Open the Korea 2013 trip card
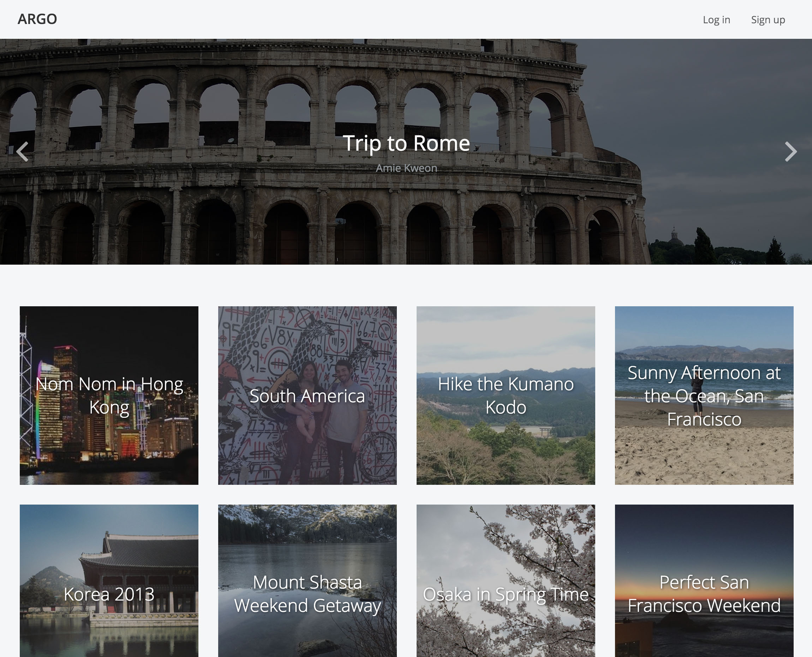Viewport: 812px width, 657px height. click(x=109, y=581)
